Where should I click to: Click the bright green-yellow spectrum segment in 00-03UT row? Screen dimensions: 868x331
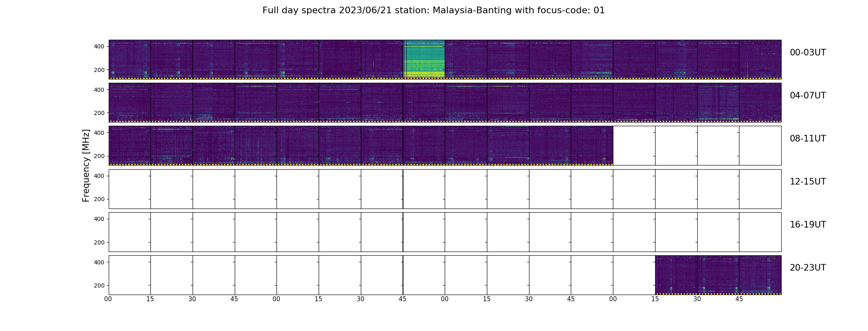[424, 59]
